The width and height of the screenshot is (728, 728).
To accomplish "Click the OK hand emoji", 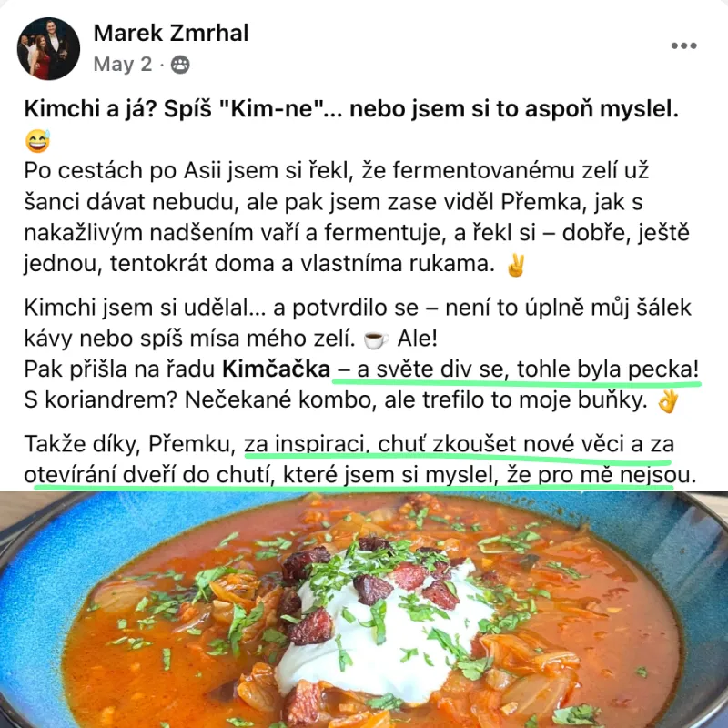I will (668, 401).
